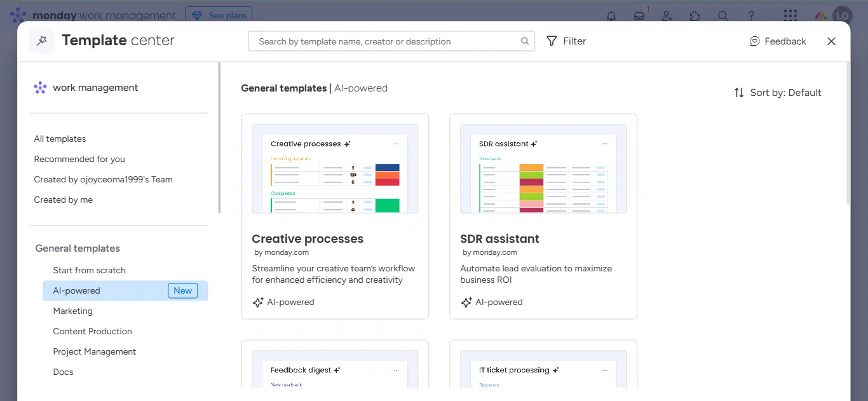Open the IT ticket processing template thumbnail

(x=543, y=369)
